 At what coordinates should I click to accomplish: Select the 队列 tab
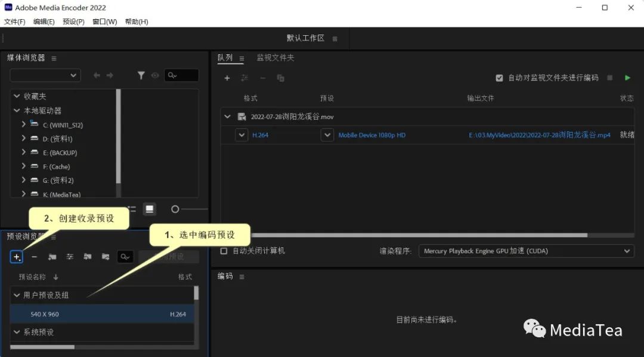click(x=225, y=58)
